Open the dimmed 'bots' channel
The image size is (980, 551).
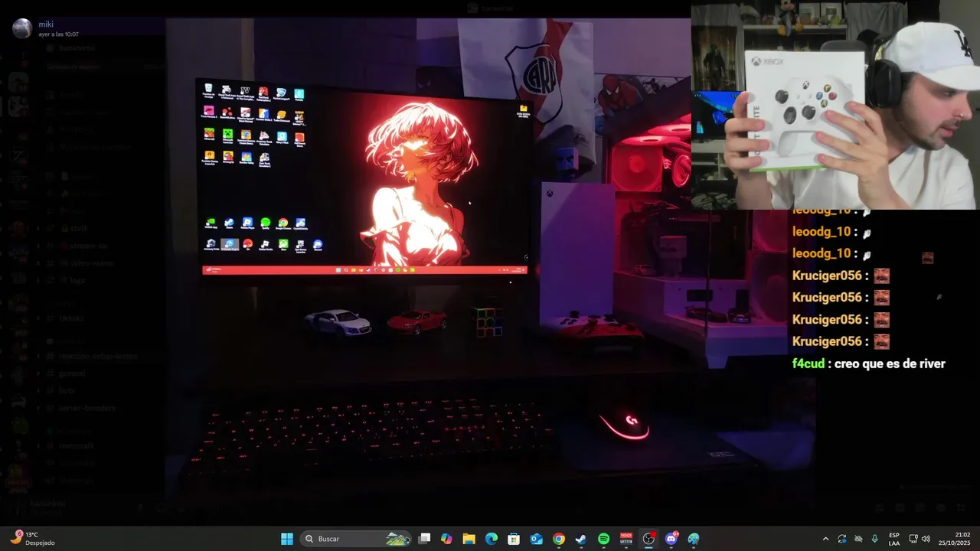(x=67, y=390)
